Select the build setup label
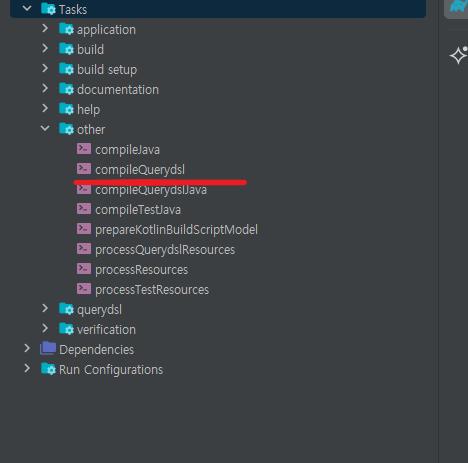This screenshot has height=463, width=468. 107,70
